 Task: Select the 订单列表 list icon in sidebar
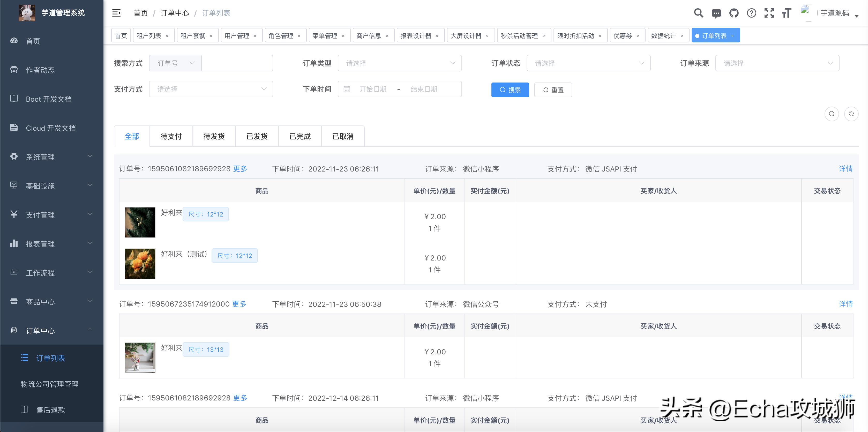tap(24, 358)
